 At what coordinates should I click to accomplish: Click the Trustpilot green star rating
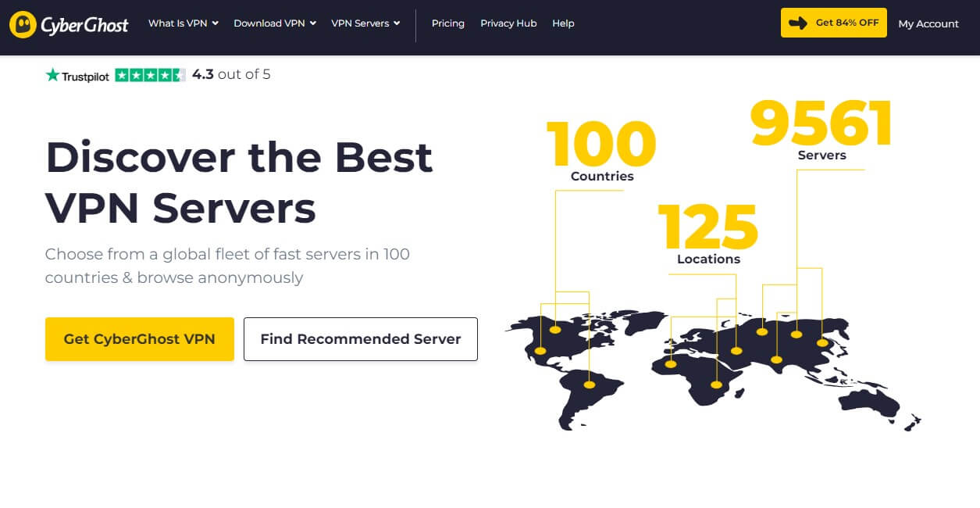click(x=151, y=75)
